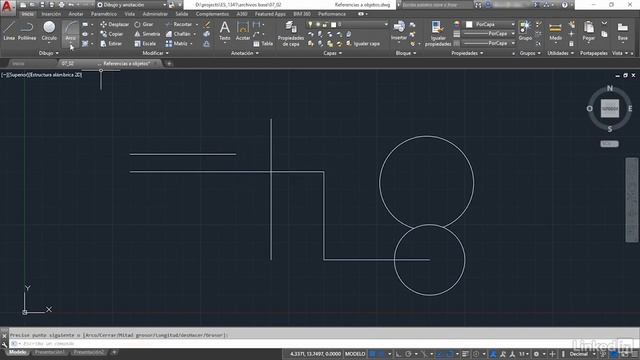Image resolution: width=640 pixels, height=360 pixels.
Task: Click the ViewCube top face
Action: coord(610,109)
